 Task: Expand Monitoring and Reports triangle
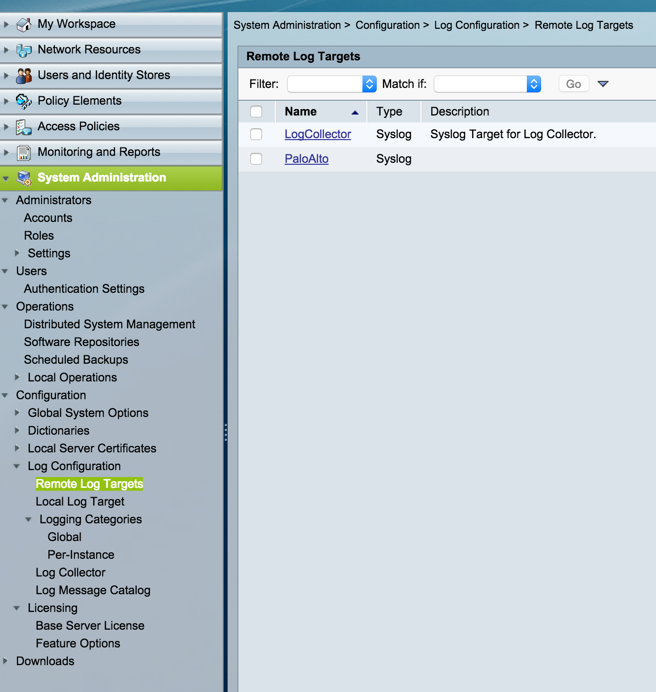(x=6, y=152)
